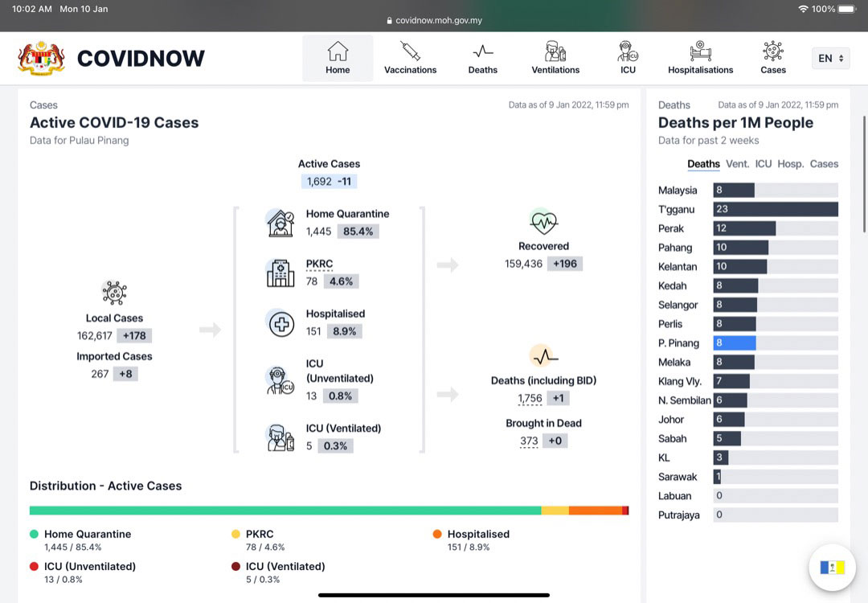Click the page vertical scrollbar

click(x=864, y=174)
